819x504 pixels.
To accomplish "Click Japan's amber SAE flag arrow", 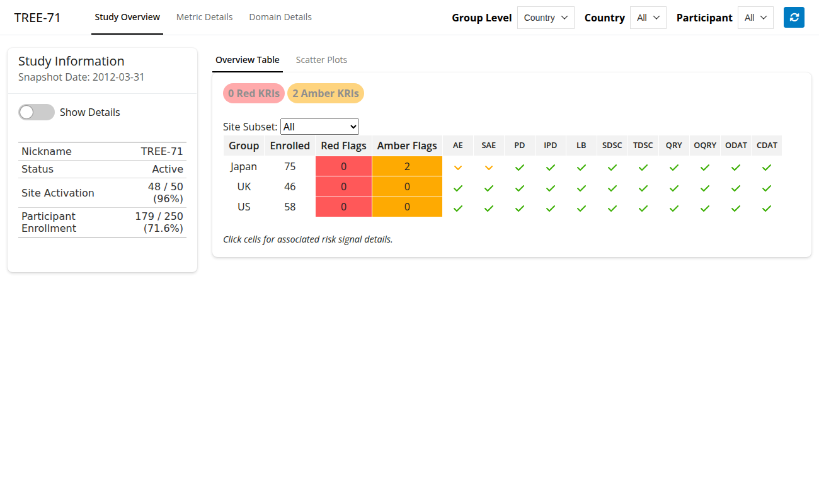I will (489, 168).
